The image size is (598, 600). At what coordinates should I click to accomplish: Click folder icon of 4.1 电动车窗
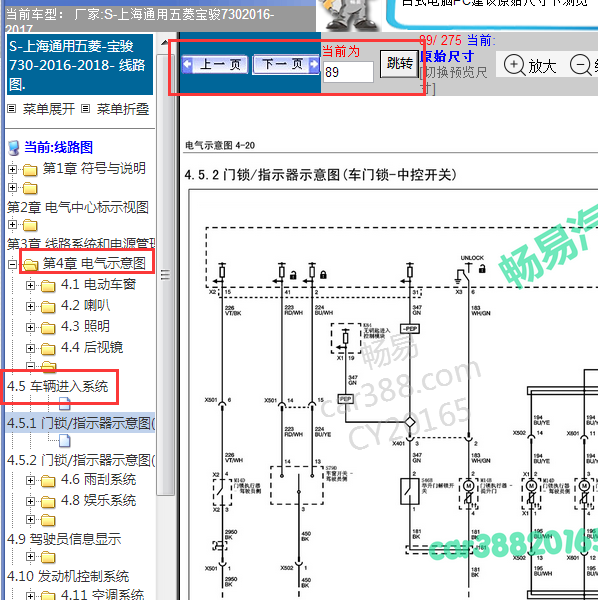[x=48, y=286]
